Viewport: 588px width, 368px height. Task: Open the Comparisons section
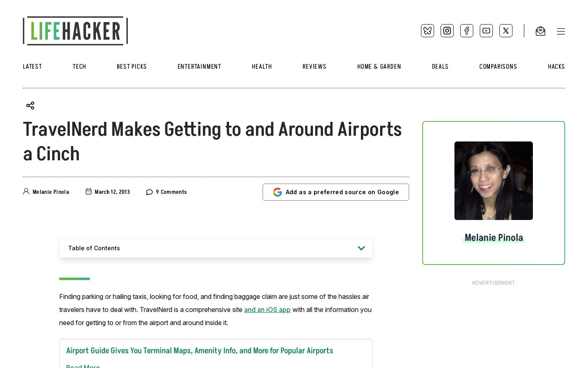click(x=498, y=67)
